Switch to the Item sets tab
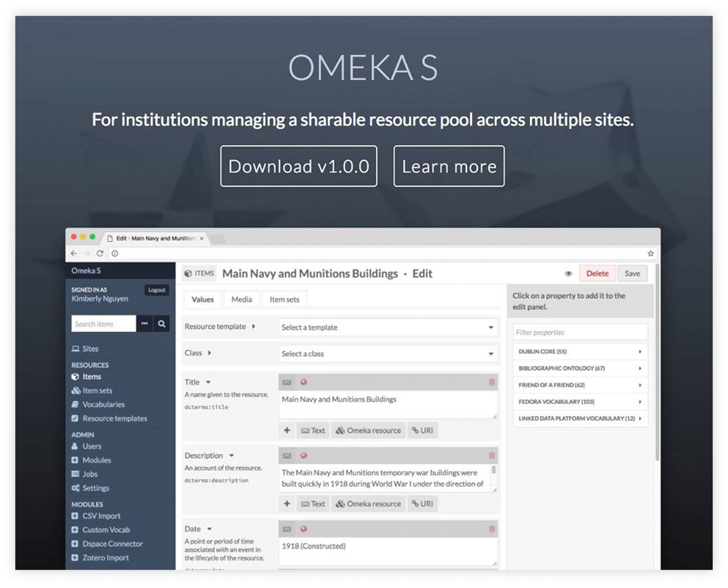 tap(284, 299)
